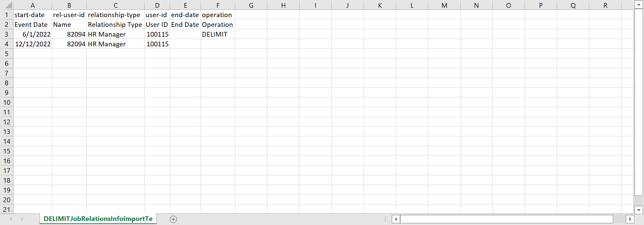Select row 1 header

[x=6, y=15]
